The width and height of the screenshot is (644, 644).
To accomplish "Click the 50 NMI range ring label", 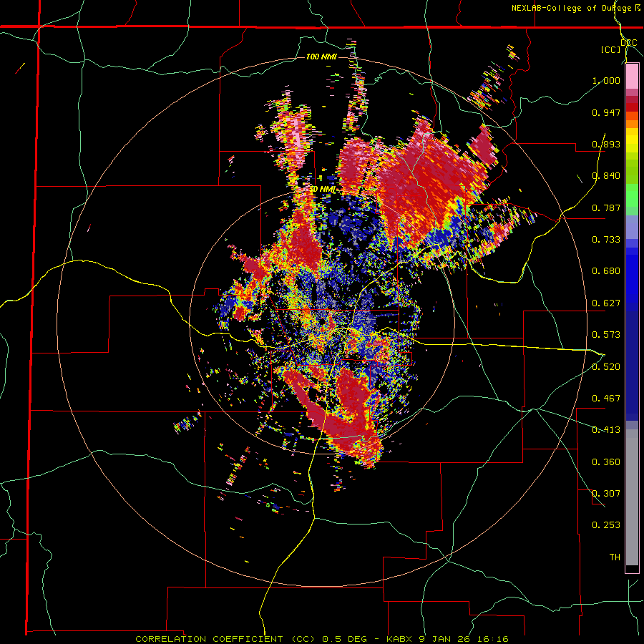I will click(323, 190).
